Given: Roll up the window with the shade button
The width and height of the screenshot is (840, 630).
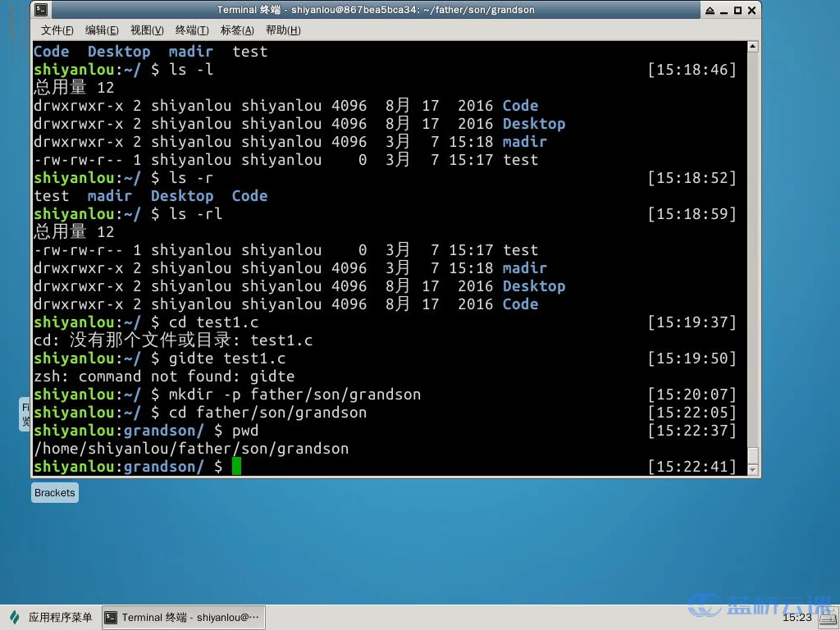Looking at the screenshot, I should [710, 10].
